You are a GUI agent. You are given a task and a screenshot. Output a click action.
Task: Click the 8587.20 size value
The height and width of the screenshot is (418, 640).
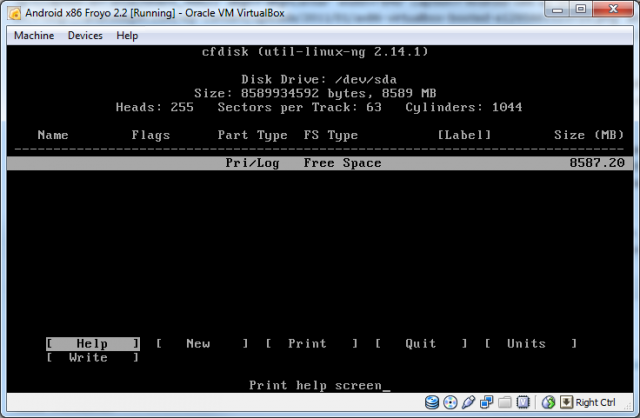click(x=597, y=163)
